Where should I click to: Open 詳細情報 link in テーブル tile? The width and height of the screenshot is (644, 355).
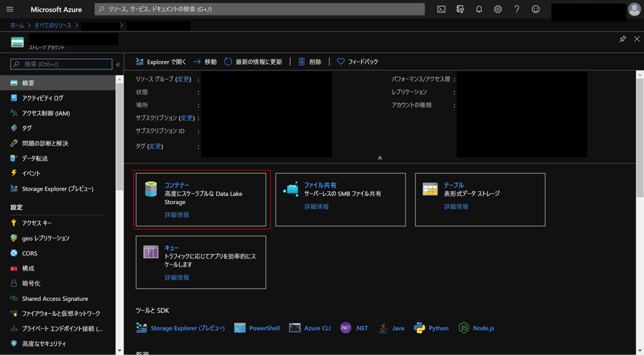tap(456, 206)
